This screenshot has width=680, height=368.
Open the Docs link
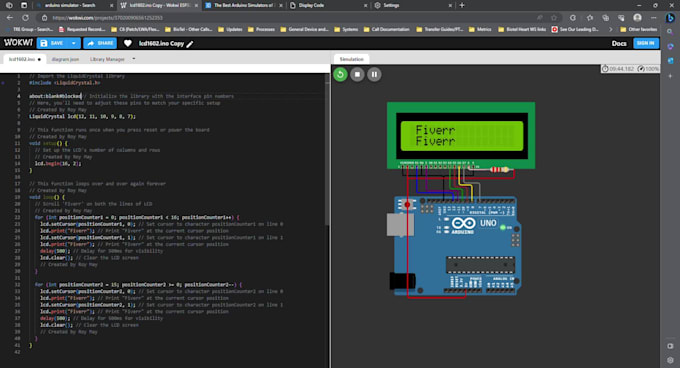(x=619, y=43)
